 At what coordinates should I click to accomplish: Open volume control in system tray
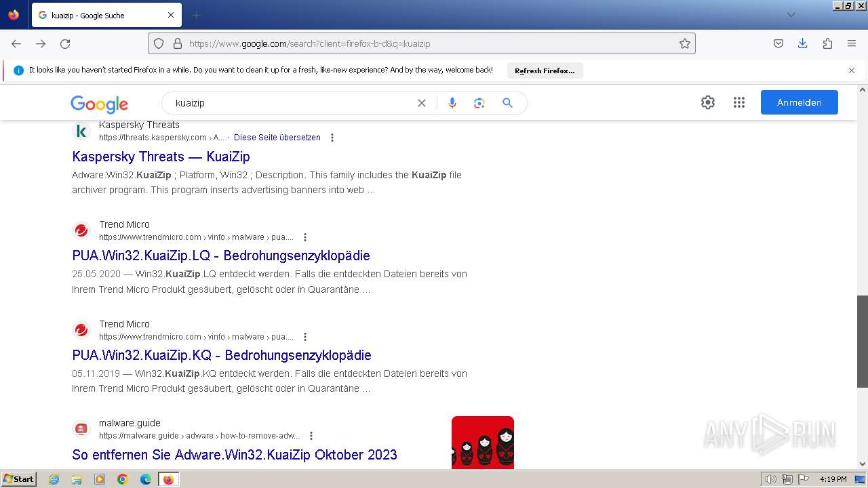coord(772,479)
